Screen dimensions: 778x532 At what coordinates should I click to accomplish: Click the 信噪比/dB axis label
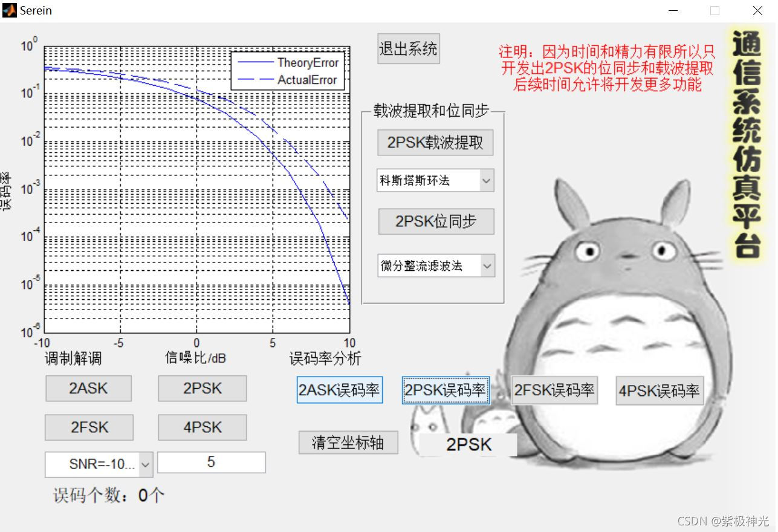click(x=195, y=358)
